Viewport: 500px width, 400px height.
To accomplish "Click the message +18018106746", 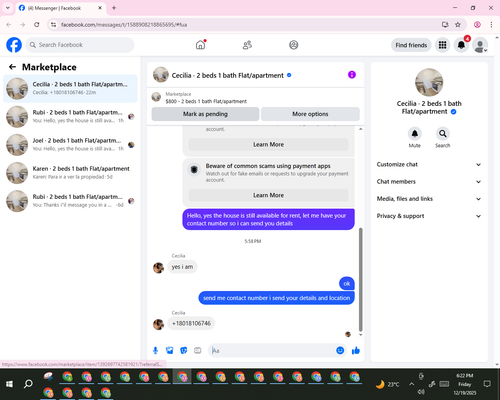I will tap(191, 323).
